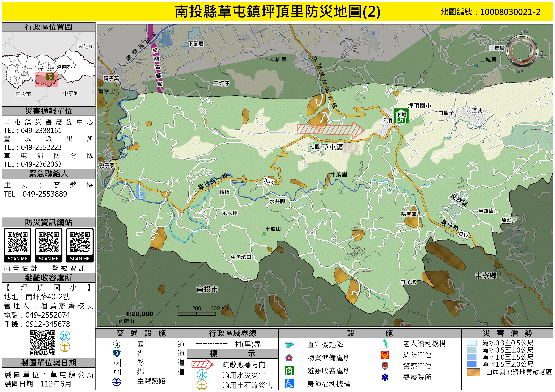Click the 投17 road sign on 南坪路
555x392 pixels.
pos(463,234)
